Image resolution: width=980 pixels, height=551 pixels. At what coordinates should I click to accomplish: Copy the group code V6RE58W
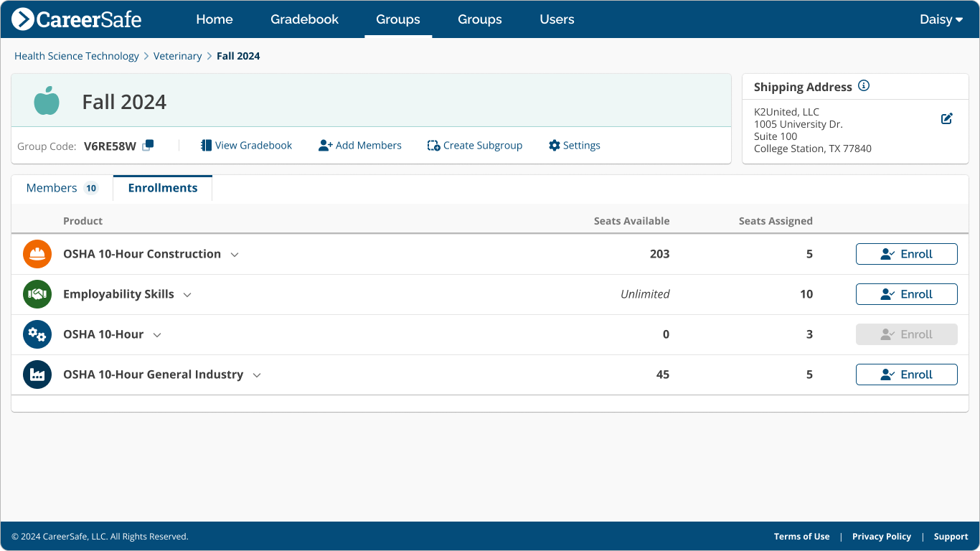tap(148, 145)
